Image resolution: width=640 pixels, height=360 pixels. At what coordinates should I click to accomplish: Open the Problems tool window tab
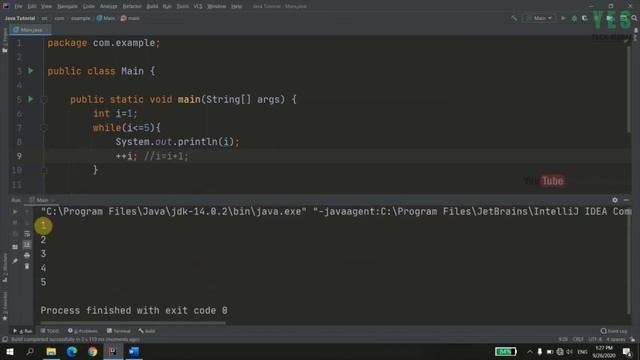tap(83, 331)
